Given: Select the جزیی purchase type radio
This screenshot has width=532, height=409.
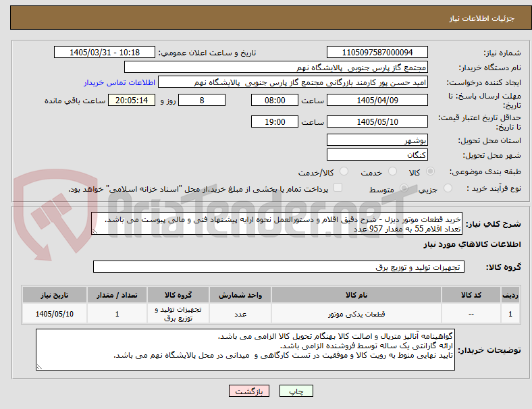Looking at the screenshot, I should (x=448, y=188).
